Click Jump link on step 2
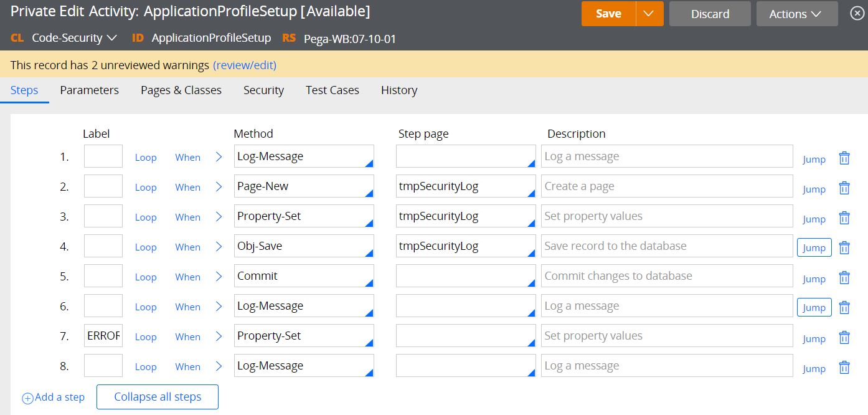Viewport: 868px width, 415px height. [x=814, y=189]
